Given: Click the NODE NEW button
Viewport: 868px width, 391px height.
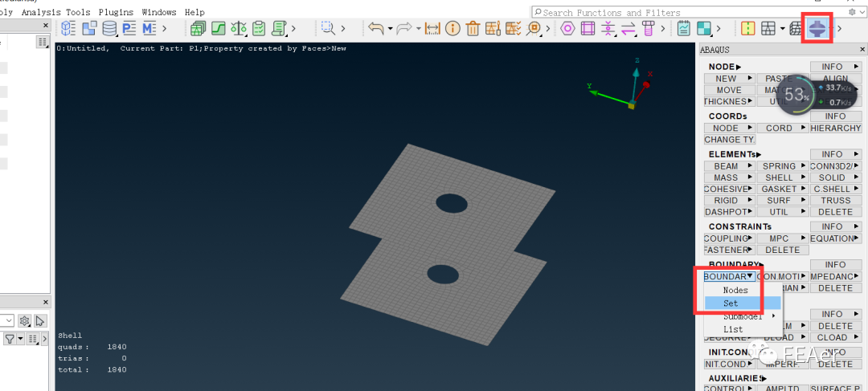Looking at the screenshot, I should (729, 79).
